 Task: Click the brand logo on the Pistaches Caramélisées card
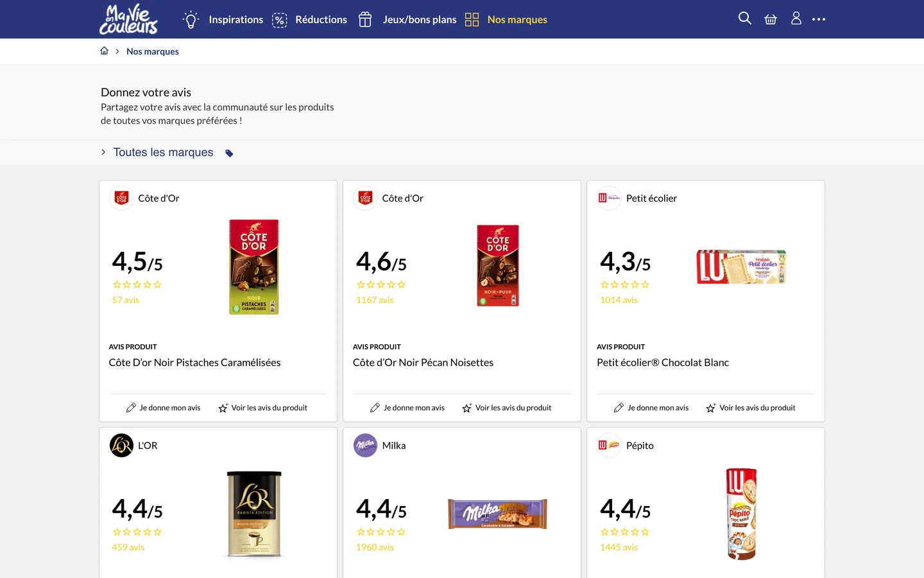tap(121, 198)
